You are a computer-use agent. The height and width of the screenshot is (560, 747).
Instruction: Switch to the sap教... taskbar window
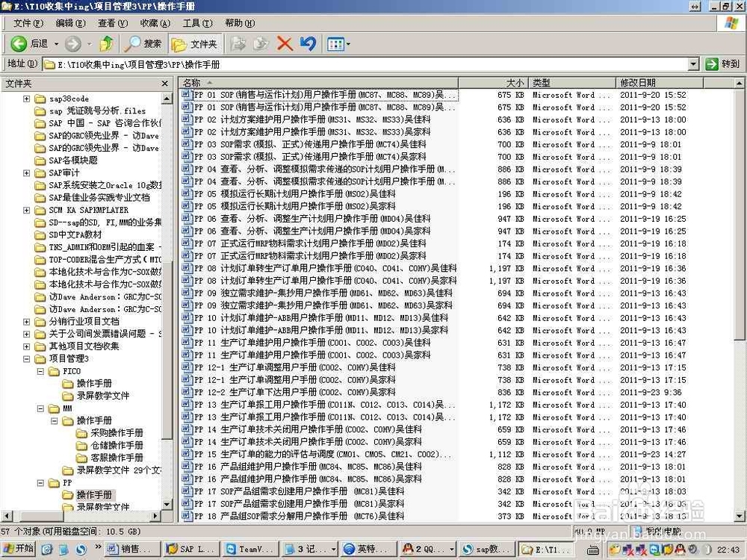486,549
